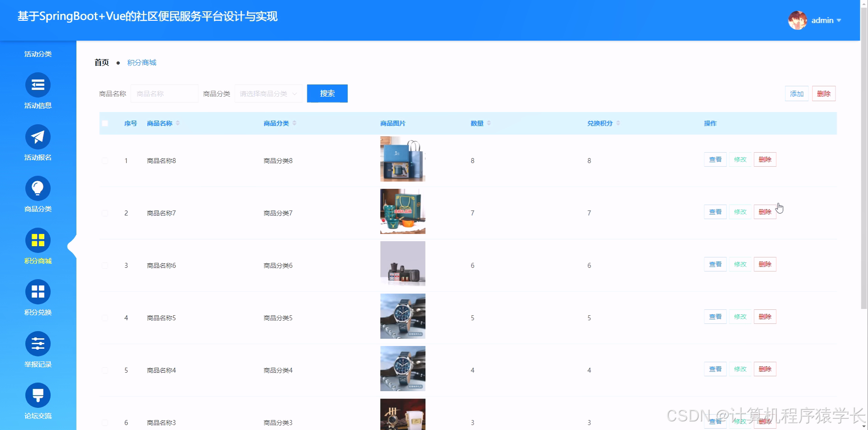Open 论坛交流 brush icon
Image resolution: width=868 pixels, height=430 pixels.
(38, 395)
